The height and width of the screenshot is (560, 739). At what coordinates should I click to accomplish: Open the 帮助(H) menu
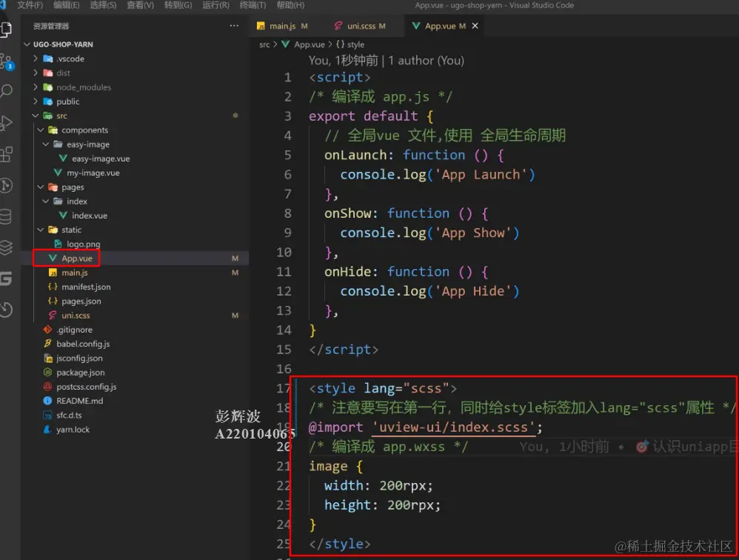tap(290, 5)
